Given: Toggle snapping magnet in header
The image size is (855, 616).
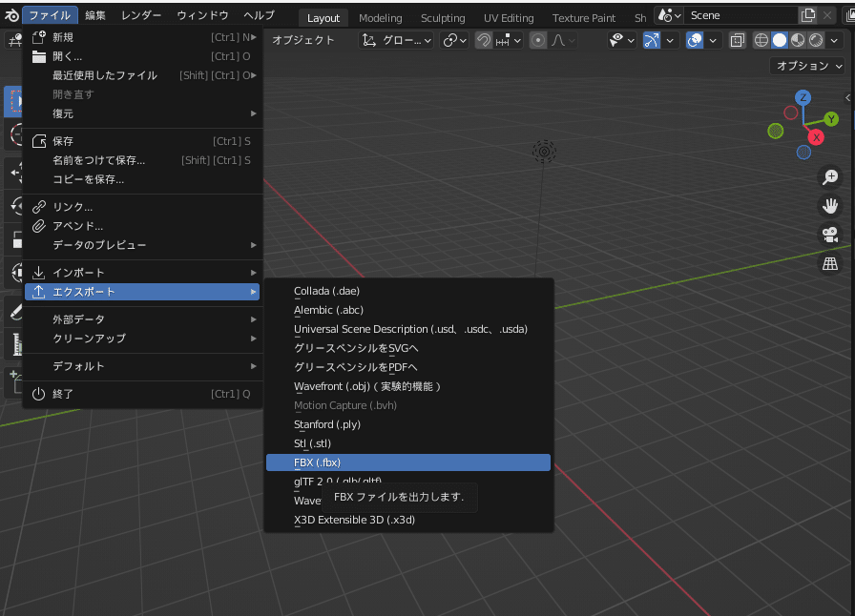Looking at the screenshot, I should pyautogui.click(x=484, y=40).
